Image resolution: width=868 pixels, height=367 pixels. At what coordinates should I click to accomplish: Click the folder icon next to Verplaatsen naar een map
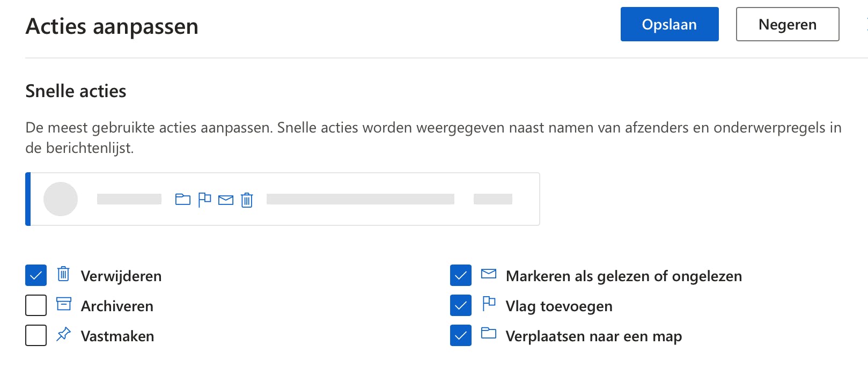(x=489, y=334)
